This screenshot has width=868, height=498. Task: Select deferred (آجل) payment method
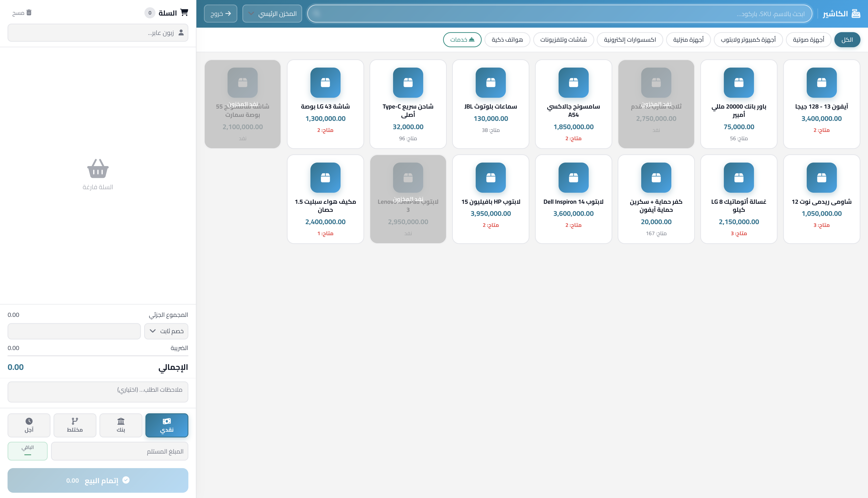tap(29, 425)
